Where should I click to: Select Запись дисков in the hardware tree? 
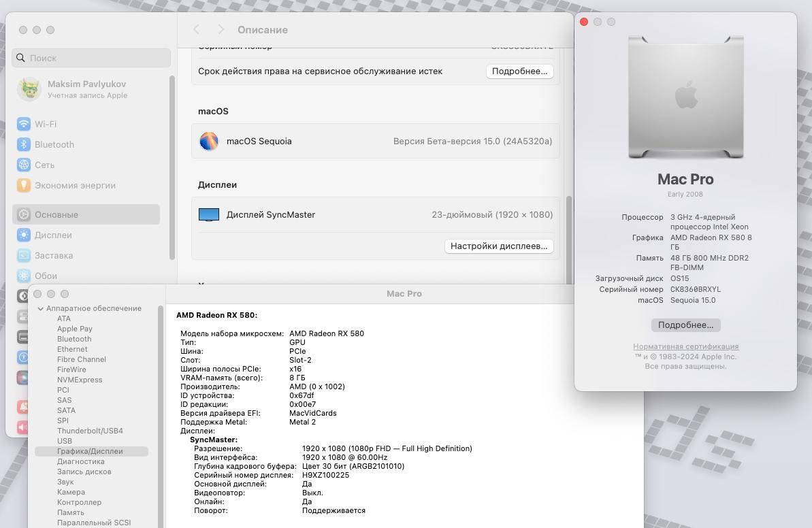84,472
